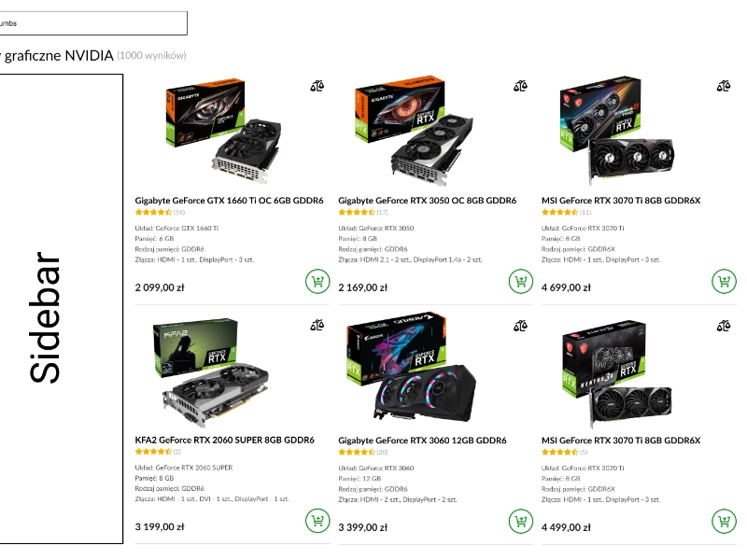Open Gigabyte GeForce RTX 3060 12GB GDDR6 link
Image resolution: width=747 pixels, height=560 pixels.
click(x=422, y=441)
